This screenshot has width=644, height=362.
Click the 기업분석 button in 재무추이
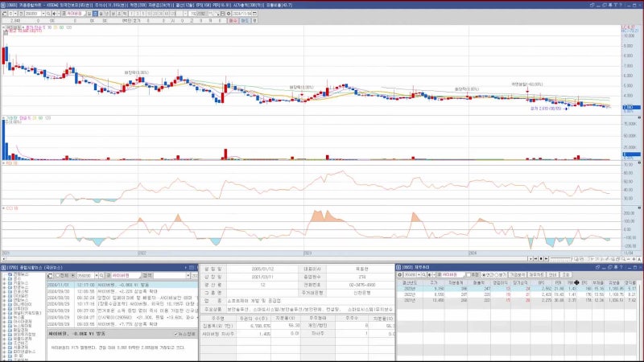[x=518, y=275]
